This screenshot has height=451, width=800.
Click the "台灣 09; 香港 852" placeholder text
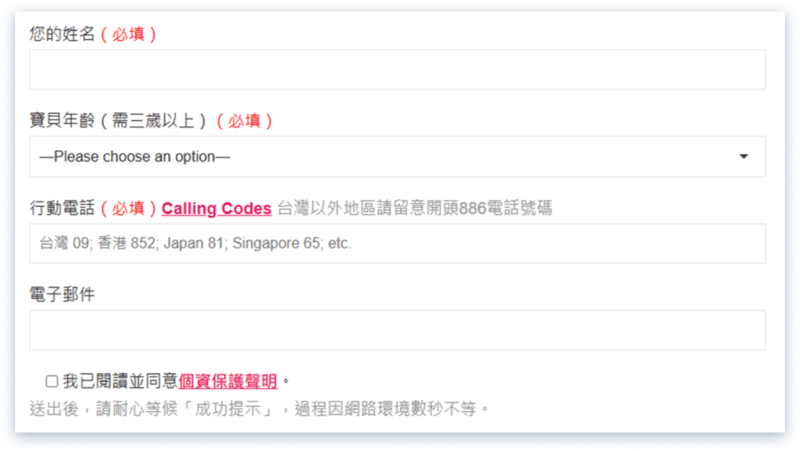point(195,244)
